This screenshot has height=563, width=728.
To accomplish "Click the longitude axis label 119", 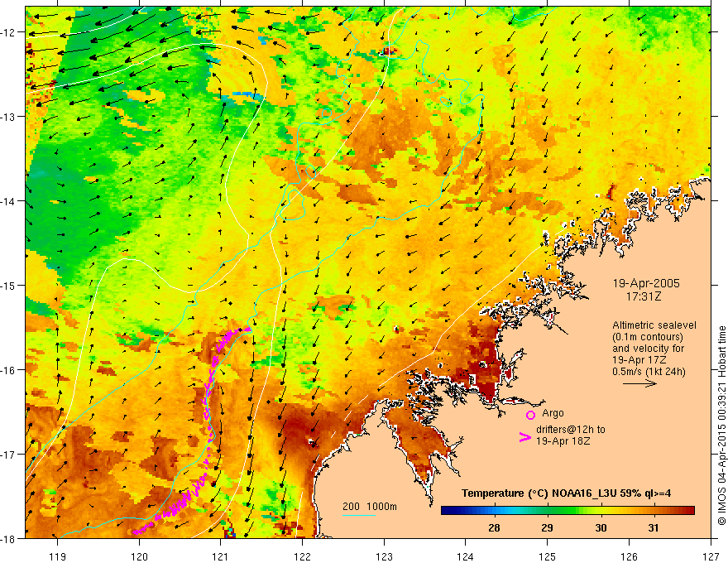I will click(58, 556).
